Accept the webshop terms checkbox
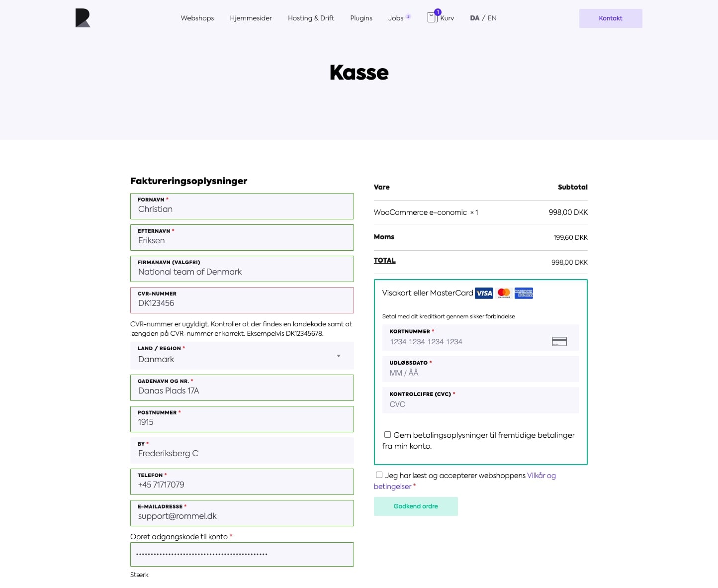The image size is (718, 588). pyautogui.click(x=379, y=475)
